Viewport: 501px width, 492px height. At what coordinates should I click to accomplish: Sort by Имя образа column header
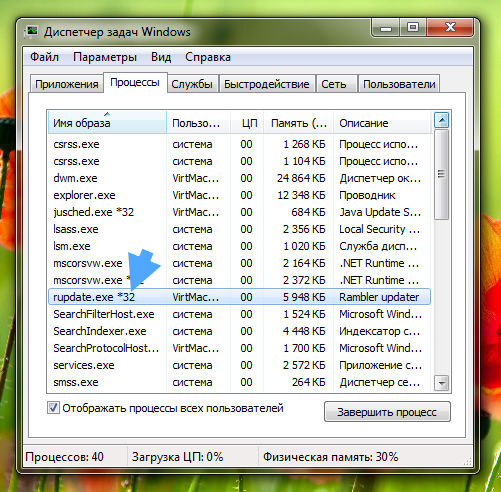coord(107,123)
